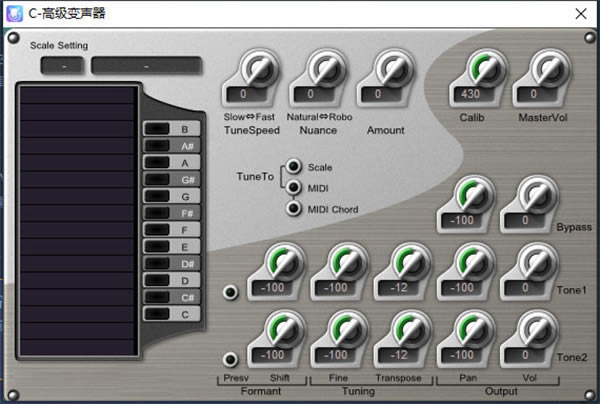
Task: Open the wide scale type dropdown
Action: (x=146, y=66)
